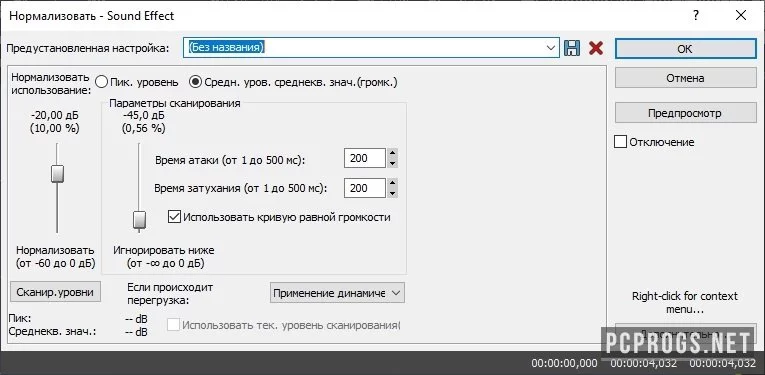Click the Игнорировать ниже slider handle
The image size is (765, 375).
pos(140,220)
